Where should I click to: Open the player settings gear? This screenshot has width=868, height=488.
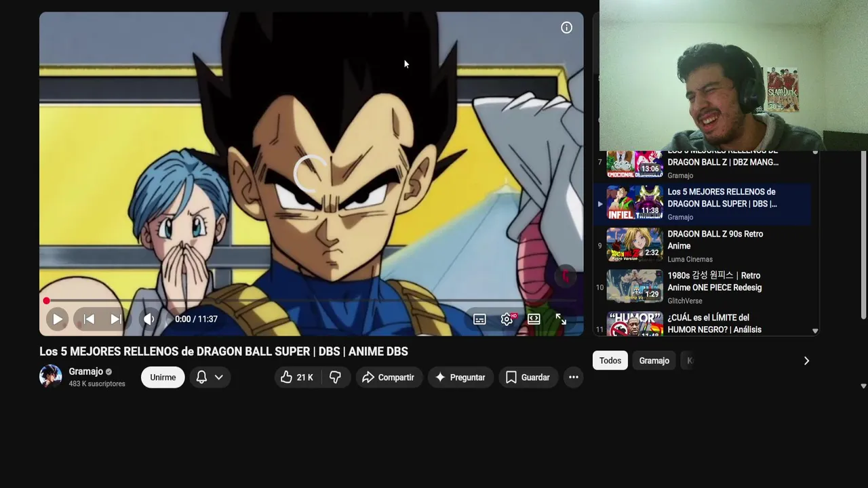[x=507, y=319]
